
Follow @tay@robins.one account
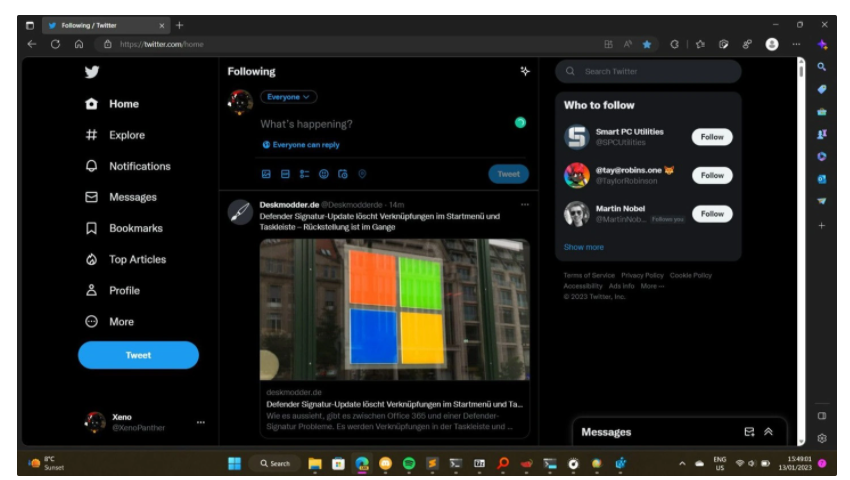point(712,175)
